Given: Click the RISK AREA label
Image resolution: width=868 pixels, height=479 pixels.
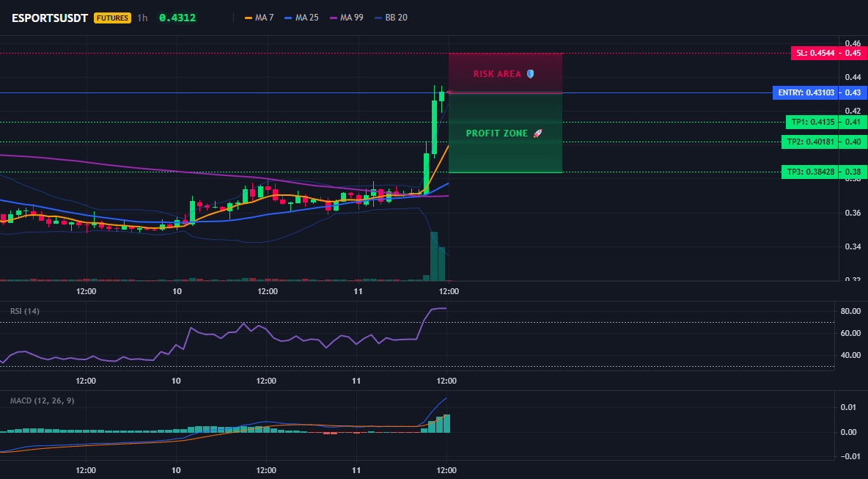Looking at the screenshot, I should coord(497,73).
